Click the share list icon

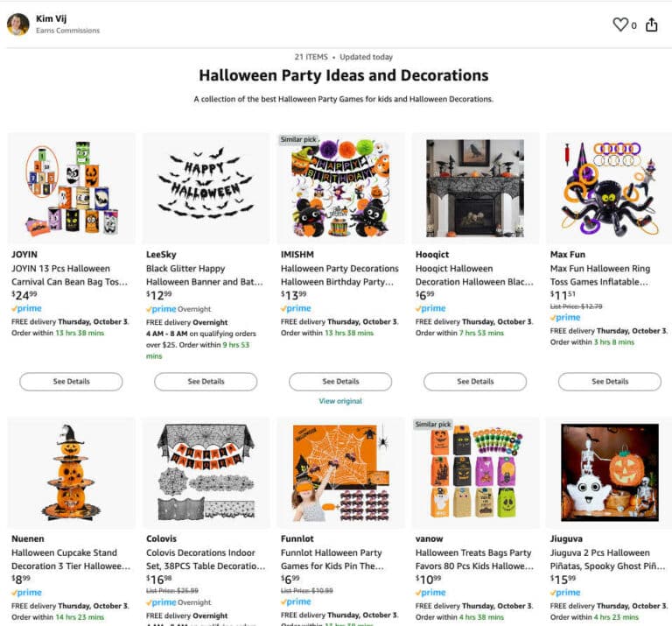coord(651,25)
